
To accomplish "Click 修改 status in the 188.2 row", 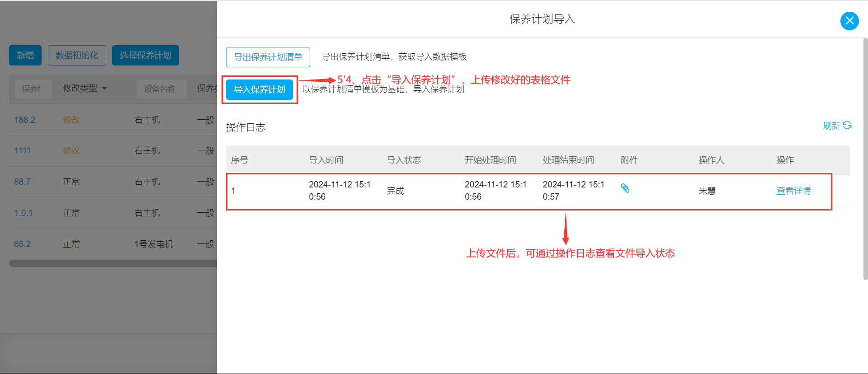I will pos(71,120).
